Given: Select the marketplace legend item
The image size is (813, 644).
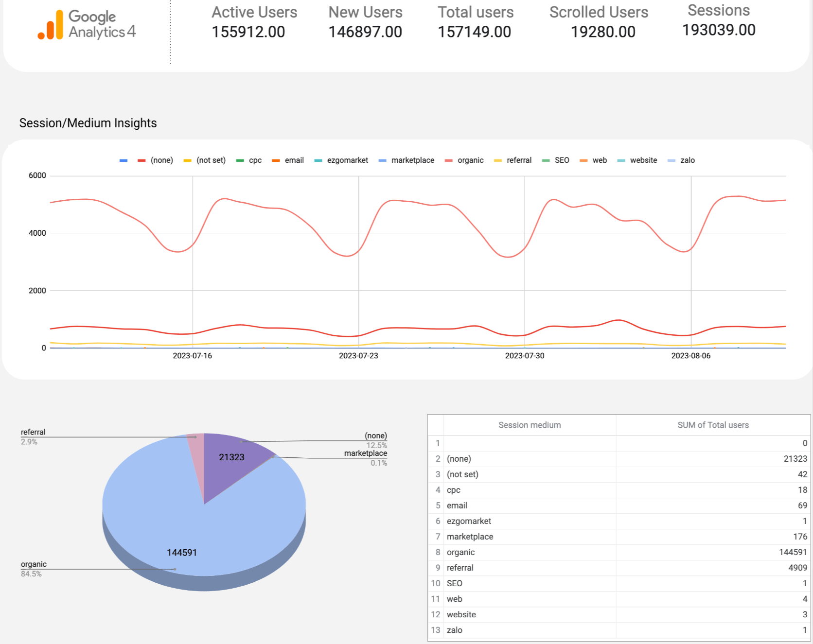Looking at the screenshot, I should (x=406, y=160).
